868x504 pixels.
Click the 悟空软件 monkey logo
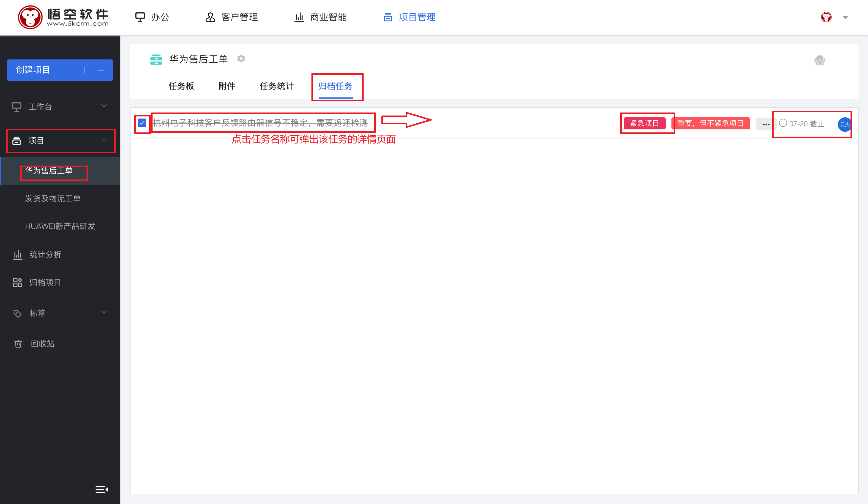[x=63, y=17]
